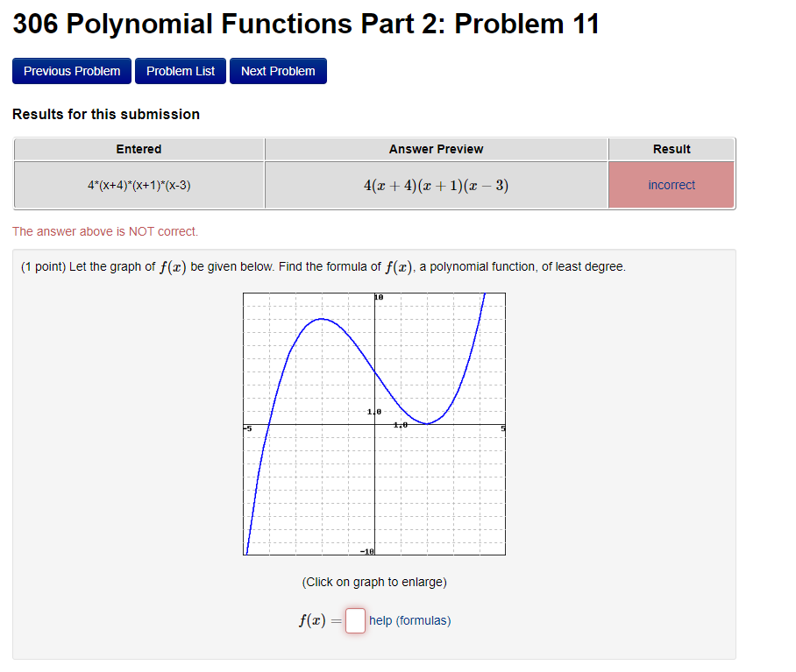Click the Click on graph to enlarge caption
This screenshot has height=672, width=796.
(373, 581)
